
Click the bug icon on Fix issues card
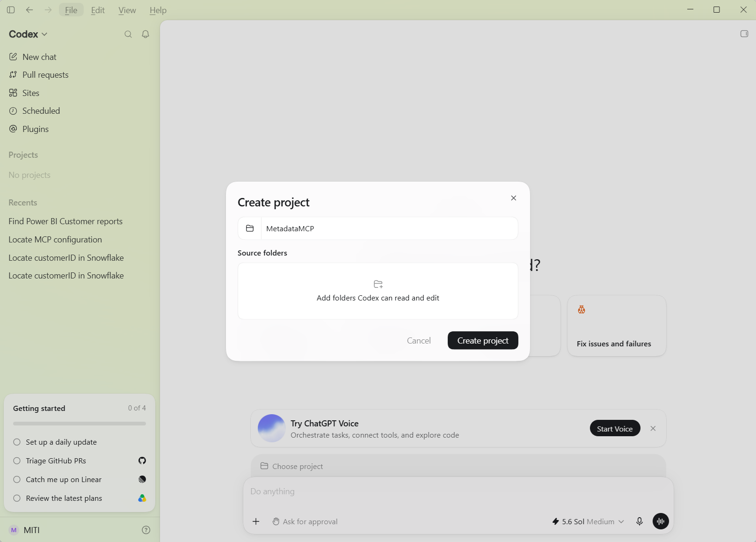click(582, 309)
